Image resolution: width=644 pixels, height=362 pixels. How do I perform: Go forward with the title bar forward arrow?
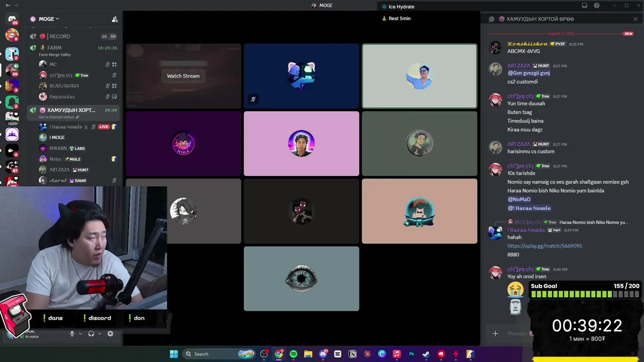tap(17, 6)
